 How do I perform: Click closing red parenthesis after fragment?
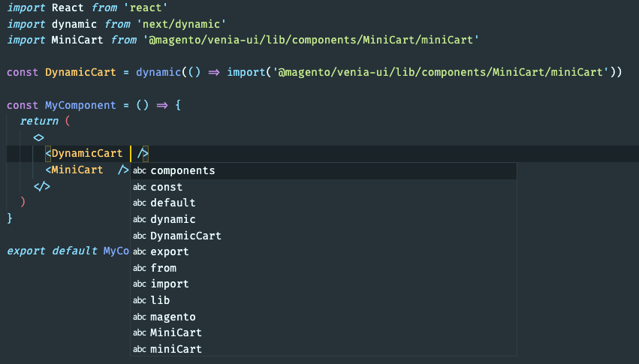point(23,202)
